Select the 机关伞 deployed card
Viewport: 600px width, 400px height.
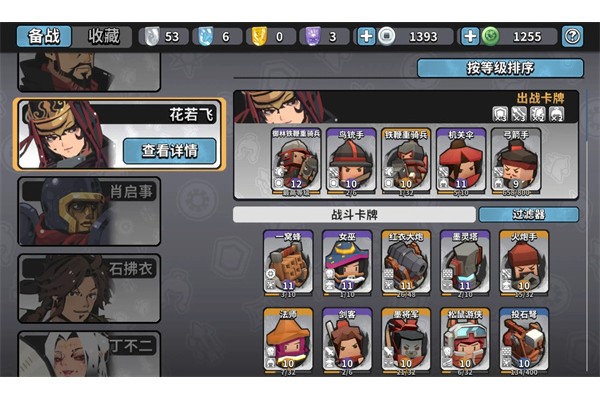coord(461,161)
